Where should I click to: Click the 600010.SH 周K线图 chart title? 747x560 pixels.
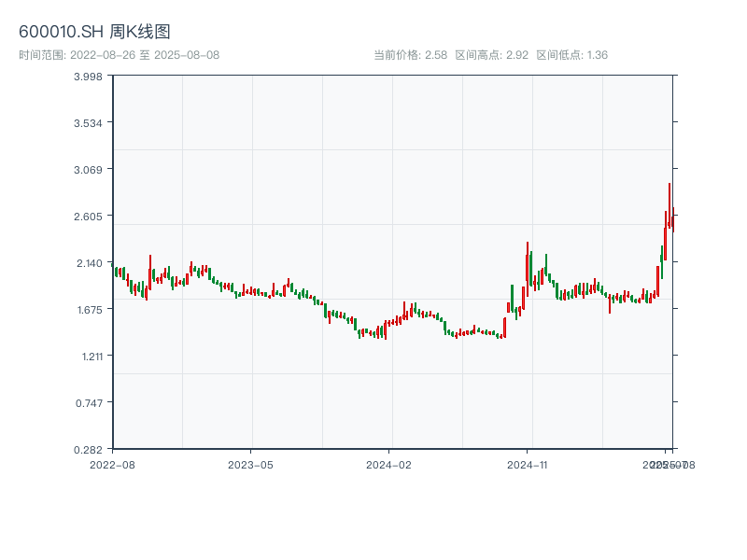click(94, 33)
